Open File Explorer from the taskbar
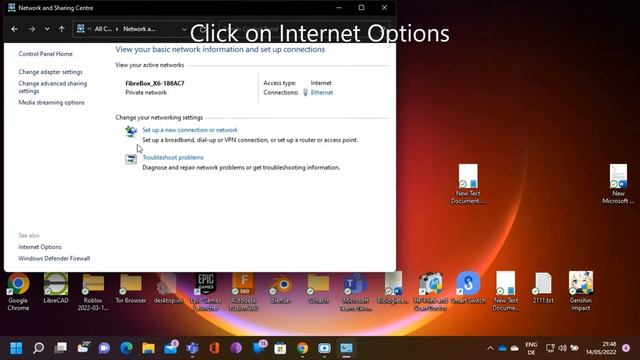 click(x=148, y=348)
